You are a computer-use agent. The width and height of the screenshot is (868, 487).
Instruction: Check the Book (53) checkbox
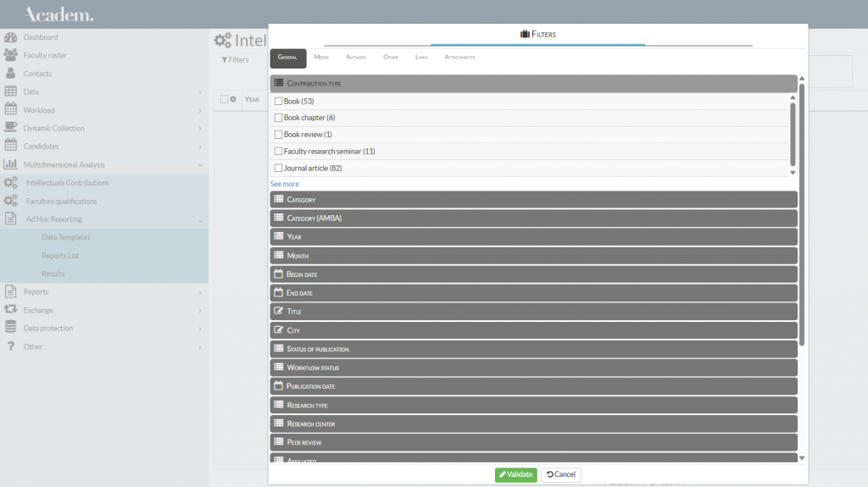click(278, 102)
